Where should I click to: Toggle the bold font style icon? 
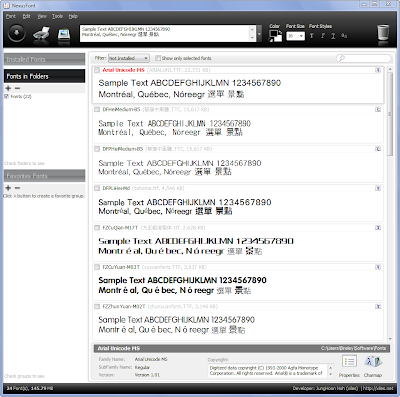[312, 36]
